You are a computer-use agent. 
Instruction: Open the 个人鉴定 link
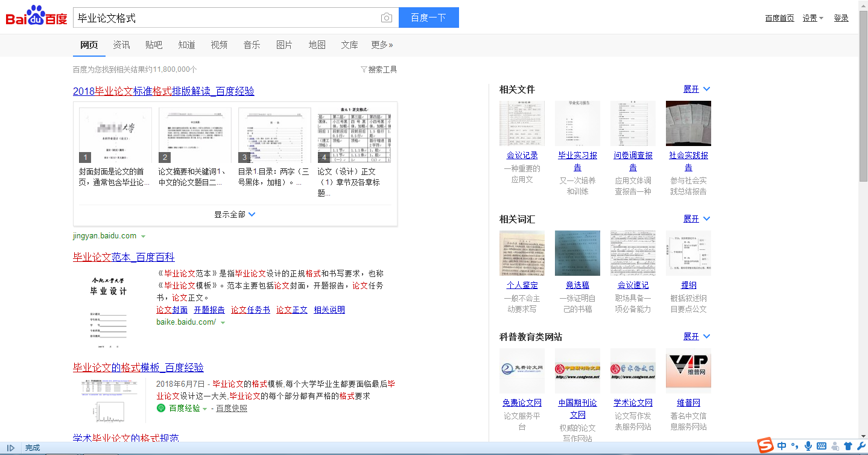[522, 285]
